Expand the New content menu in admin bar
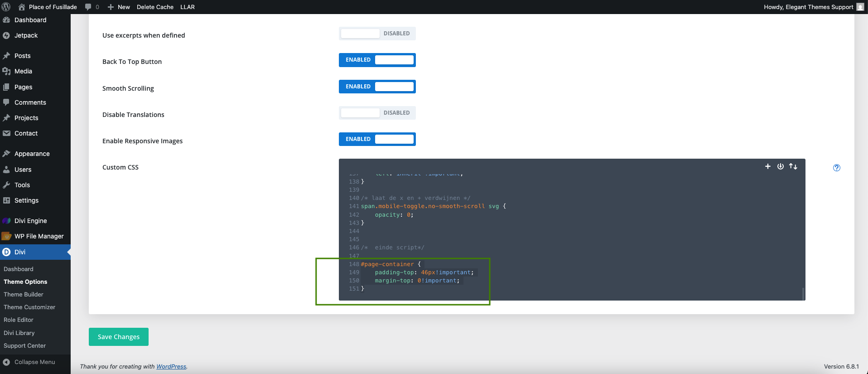The height and width of the screenshot is (374, 868). (119, 7)
